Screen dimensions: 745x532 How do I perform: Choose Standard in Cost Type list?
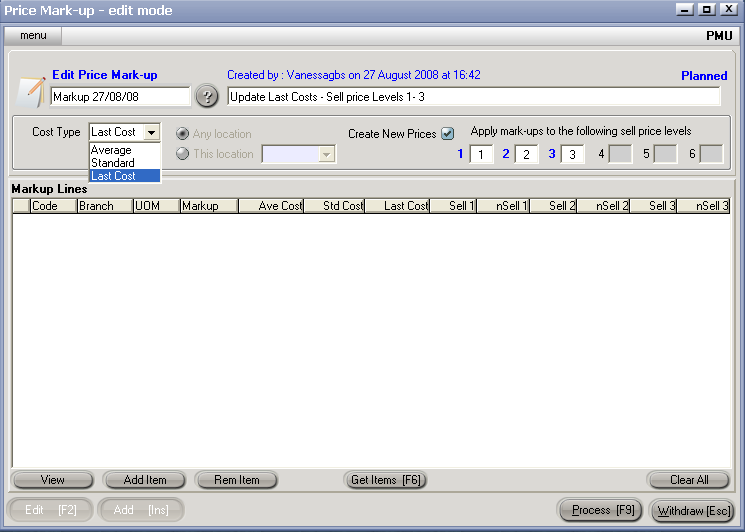pyautogui.click(x=125, y=163)
